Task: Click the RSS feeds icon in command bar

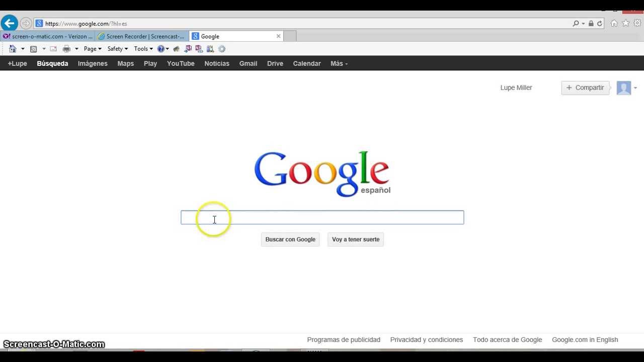Action: click(34, 49)
